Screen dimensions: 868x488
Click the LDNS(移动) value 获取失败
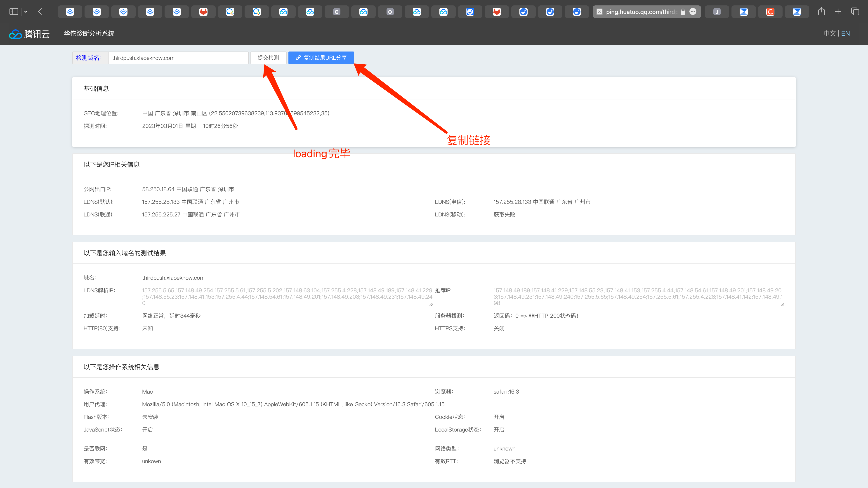(x=504, y=215)
